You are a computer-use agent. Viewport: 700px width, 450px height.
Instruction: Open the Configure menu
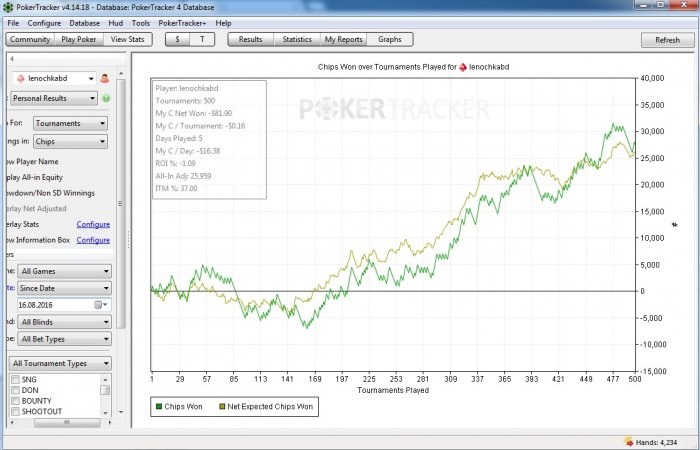pyautogui.click(x=44, y=23)
